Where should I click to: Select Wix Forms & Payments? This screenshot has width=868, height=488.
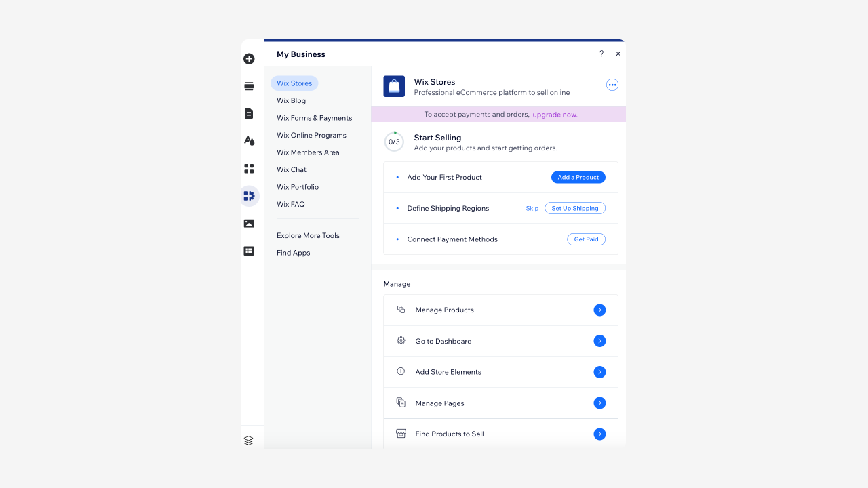pyautogui.click(x=314, y=118)
